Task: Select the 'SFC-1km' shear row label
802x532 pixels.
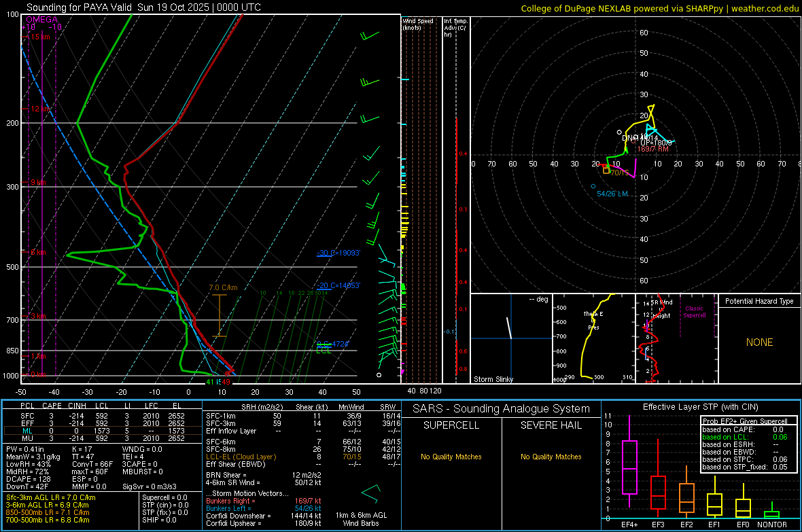Action: 221,416
